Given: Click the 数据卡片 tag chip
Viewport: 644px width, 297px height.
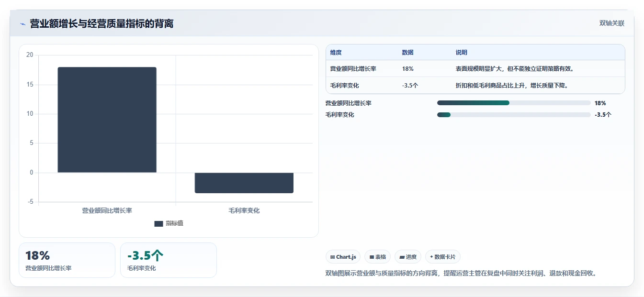Looking at the screenshot, I should coord(443,257).
